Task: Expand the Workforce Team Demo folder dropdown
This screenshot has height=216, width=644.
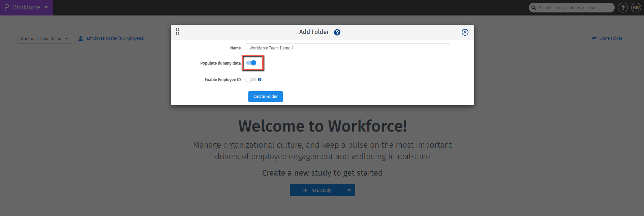Action: coord(45,38)
